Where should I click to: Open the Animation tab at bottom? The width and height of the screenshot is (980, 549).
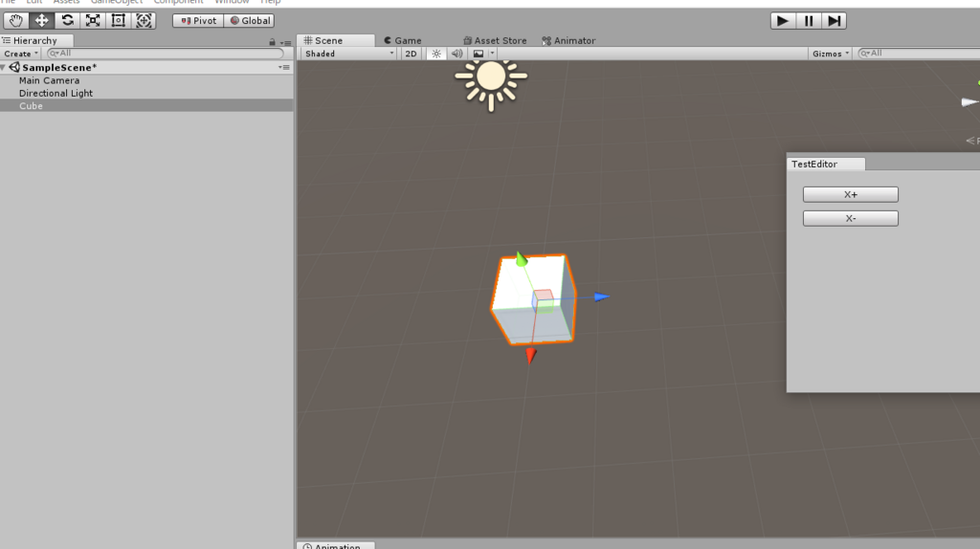click(336, 546)
